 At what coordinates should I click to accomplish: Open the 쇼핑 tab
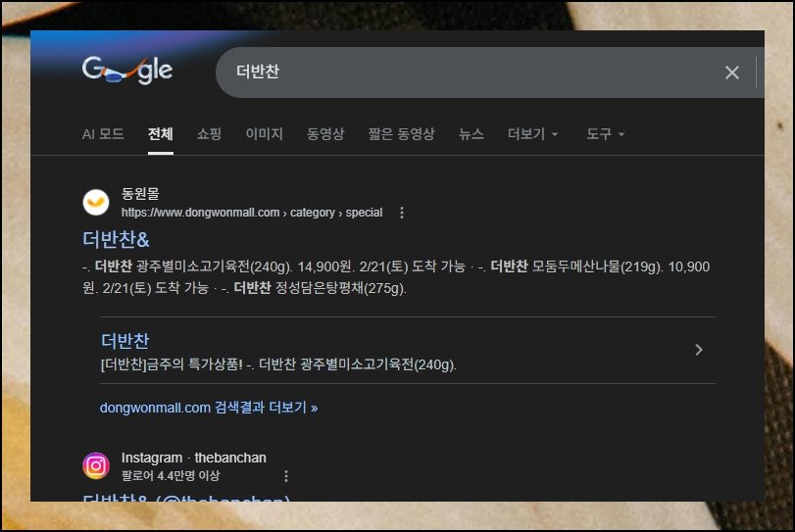(209, 134)
